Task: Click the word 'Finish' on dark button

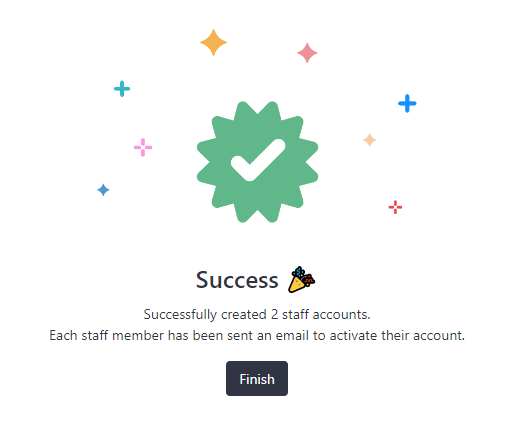Action: click(x=257, y=379)
